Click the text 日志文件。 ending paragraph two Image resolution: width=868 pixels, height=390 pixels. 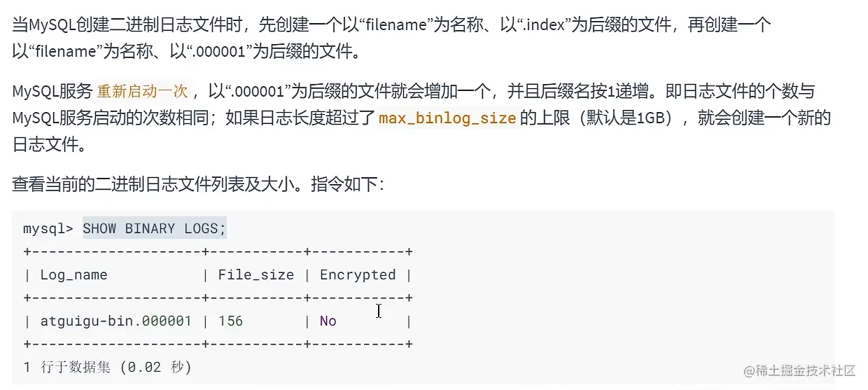coord(49,145)
